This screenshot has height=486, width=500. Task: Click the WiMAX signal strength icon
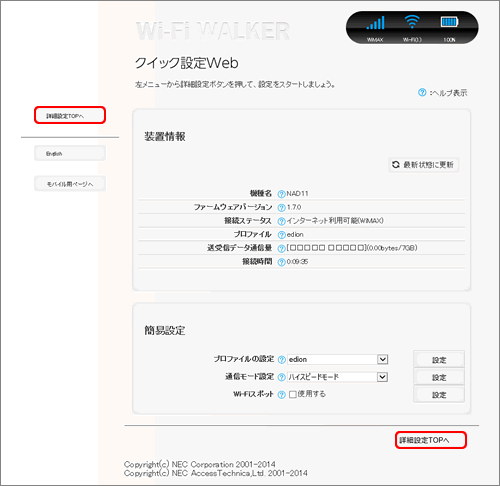[x=376, y=23]
